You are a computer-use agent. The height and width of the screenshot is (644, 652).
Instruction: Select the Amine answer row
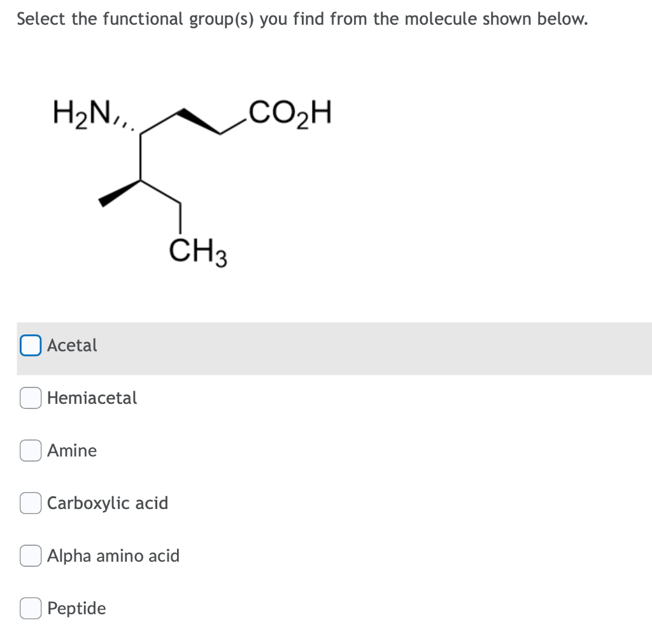[72, 450]
